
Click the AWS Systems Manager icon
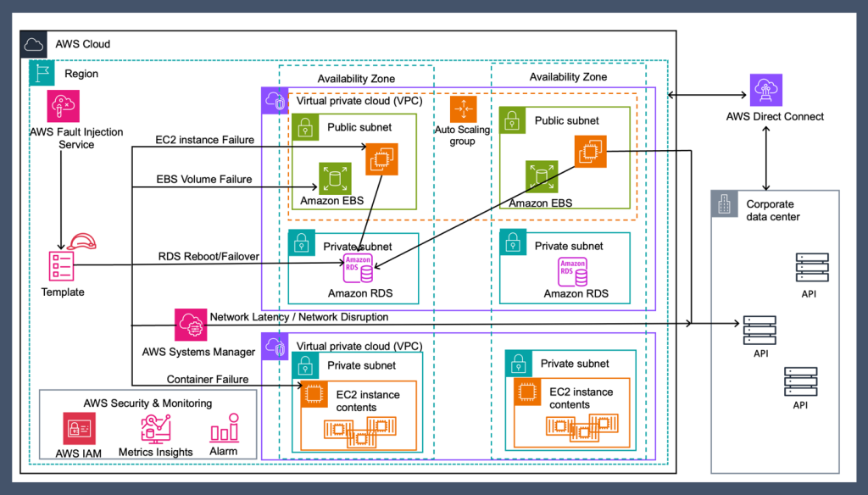tap(191, 324)
